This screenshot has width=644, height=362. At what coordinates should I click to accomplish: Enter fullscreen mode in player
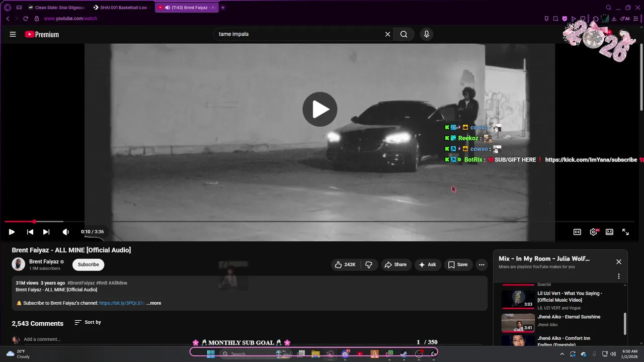coord(625,232)
